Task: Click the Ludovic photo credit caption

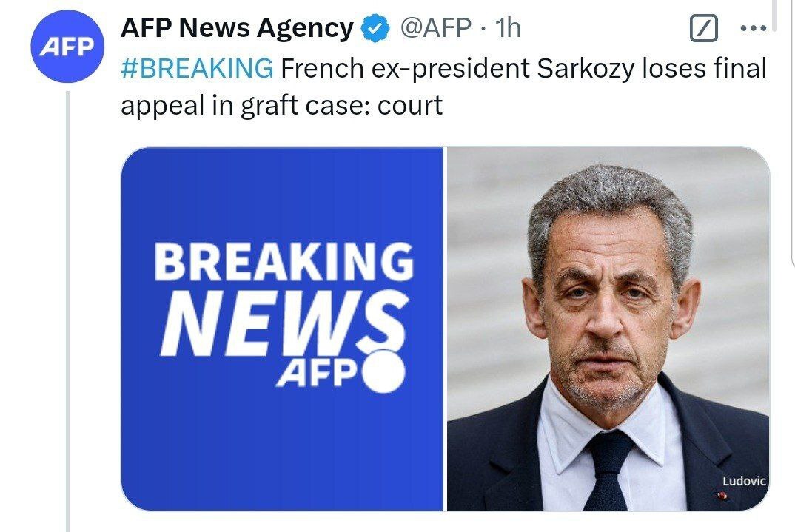Action: click(744, 481)
